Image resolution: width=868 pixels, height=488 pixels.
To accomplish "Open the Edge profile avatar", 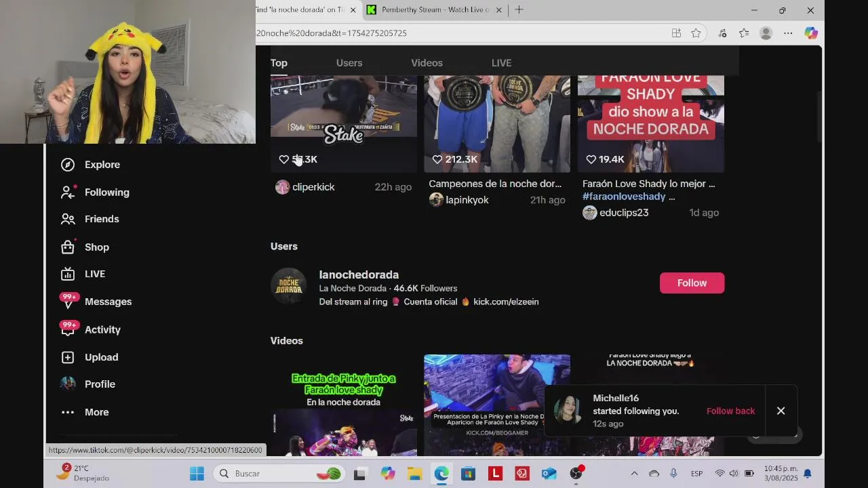I will point(766,33).
